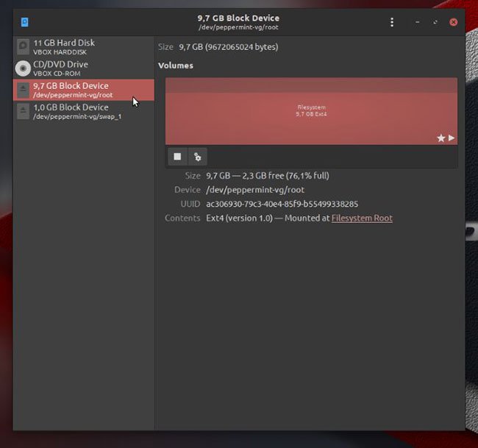Maximize the Disks window
The image size is (478, 448).
click(x=435, y=22)
